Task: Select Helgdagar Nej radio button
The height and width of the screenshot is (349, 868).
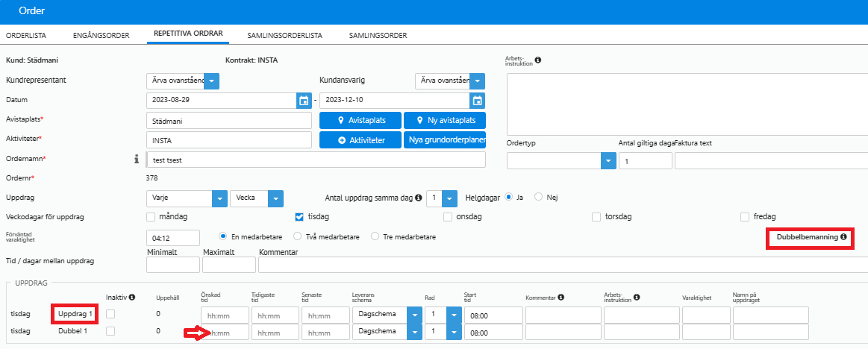Action: (x=538, y=197)
